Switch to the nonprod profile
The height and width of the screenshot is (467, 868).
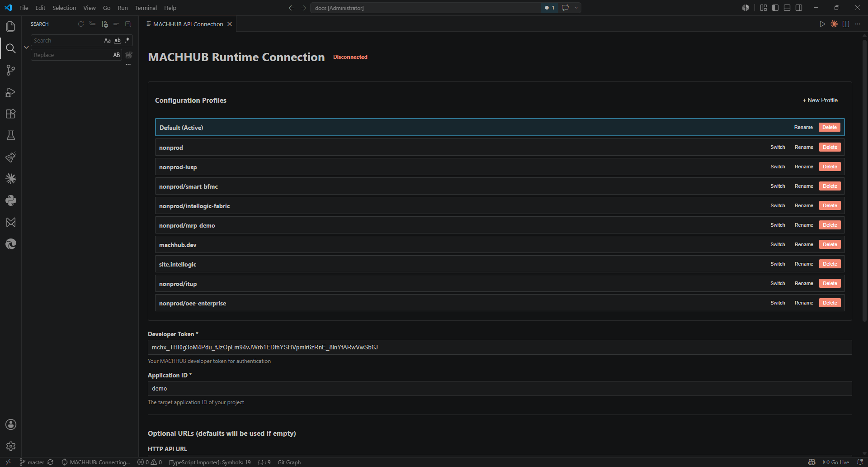point(778,147)
